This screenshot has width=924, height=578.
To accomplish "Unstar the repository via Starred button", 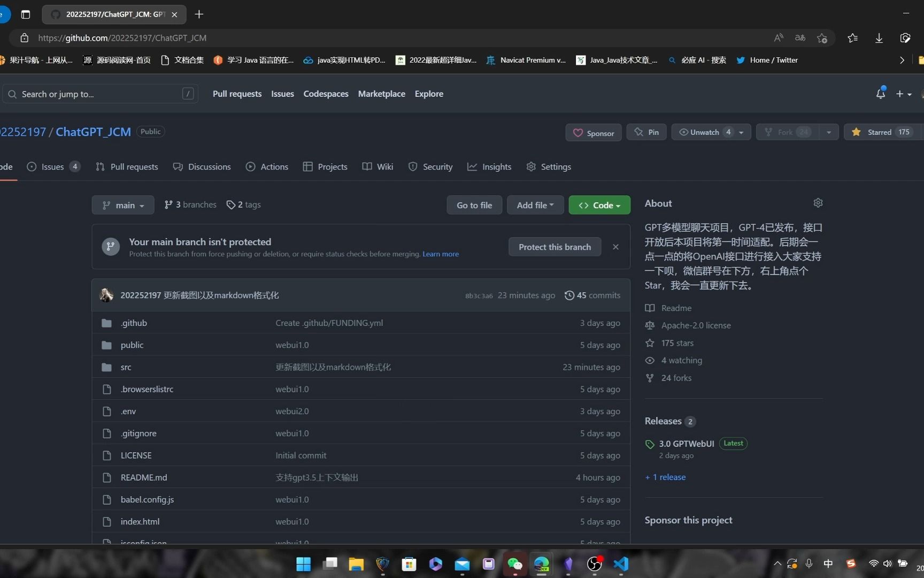I will (x=880, y=132).
